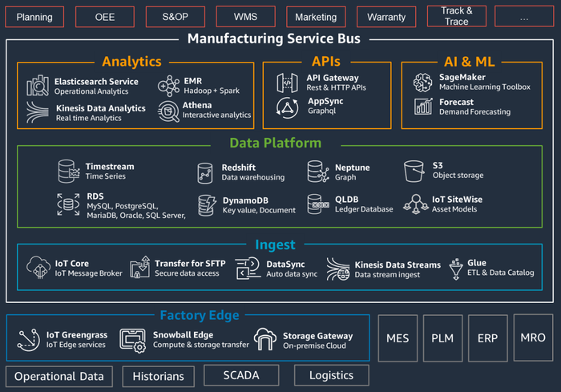Select the ERP box
Screen dimensions: 561x392
coord(487,338)
